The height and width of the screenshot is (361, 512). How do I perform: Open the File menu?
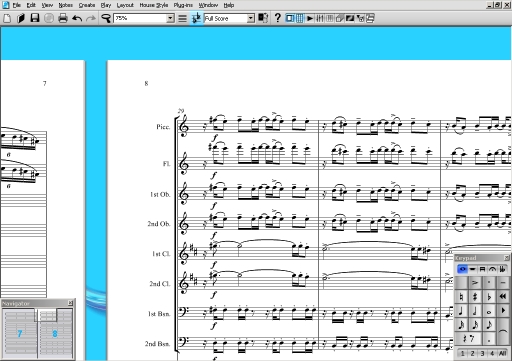tap(17, 5)
